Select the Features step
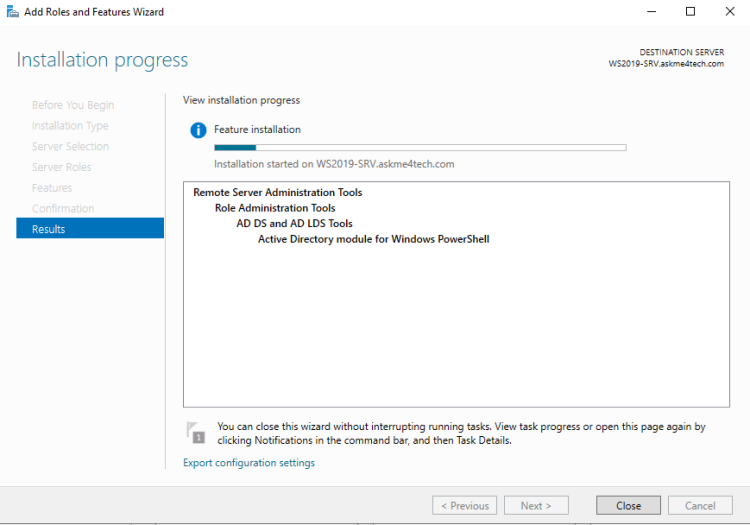Viewport: 750px width, 525px height. click(52, 188)
